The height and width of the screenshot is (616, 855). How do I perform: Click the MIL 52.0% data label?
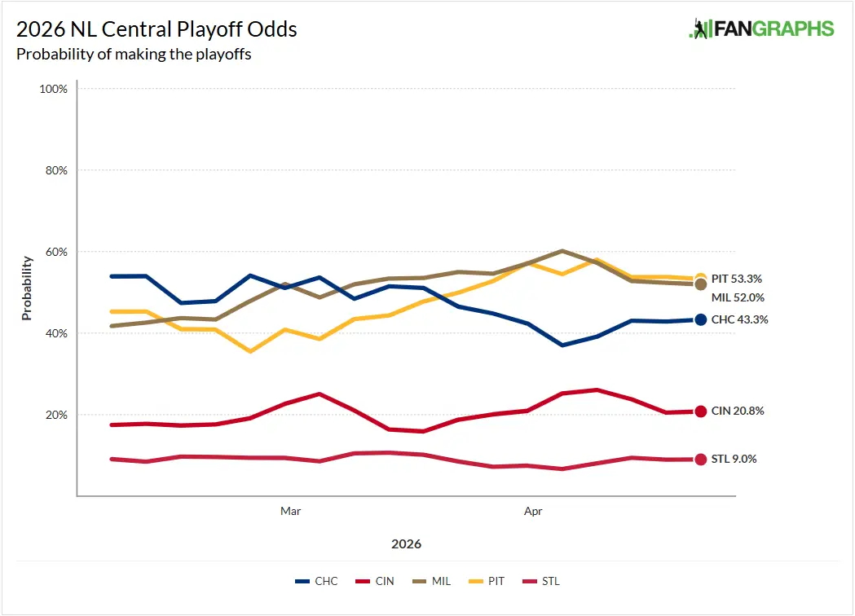(x=738, y=297)
